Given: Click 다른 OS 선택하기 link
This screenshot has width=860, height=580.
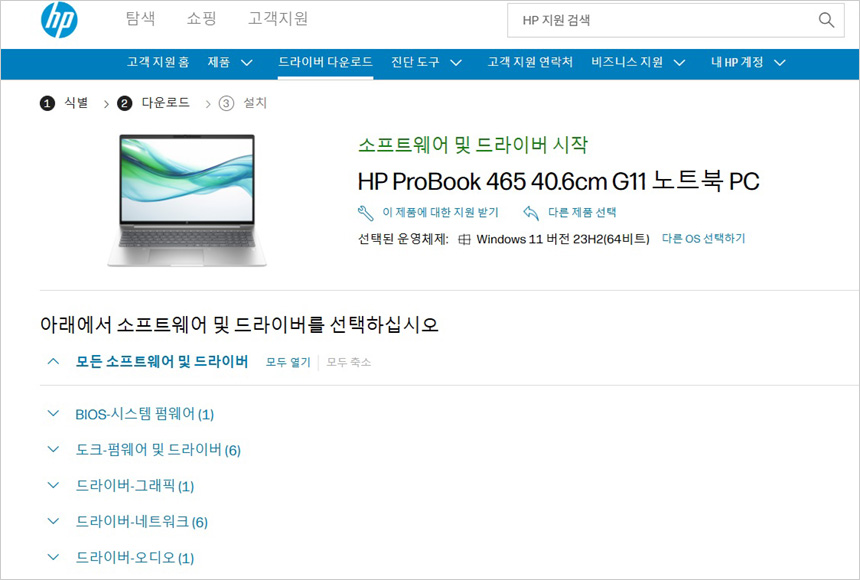Looking at the screenshot, I should [704, 239].
